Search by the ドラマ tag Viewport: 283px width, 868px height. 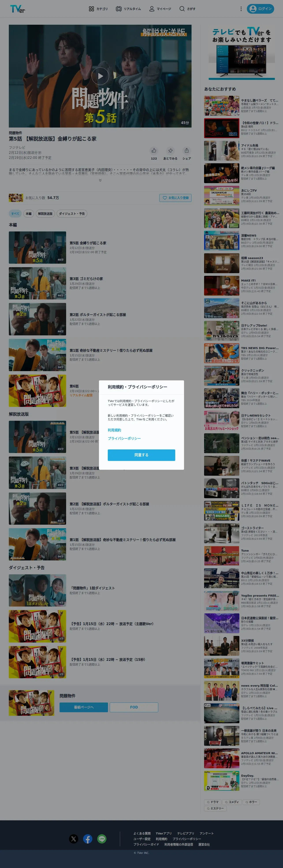pos(213,802)
